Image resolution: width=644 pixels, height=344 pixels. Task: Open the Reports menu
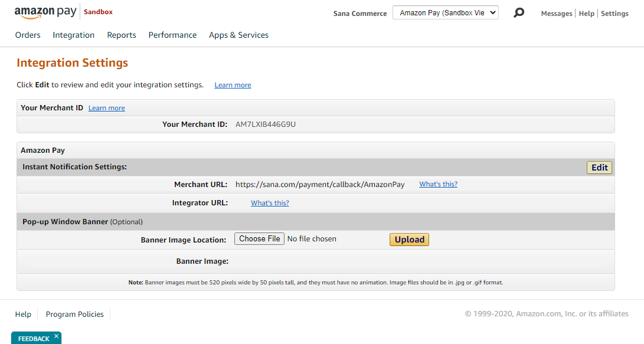click(122, 35)
